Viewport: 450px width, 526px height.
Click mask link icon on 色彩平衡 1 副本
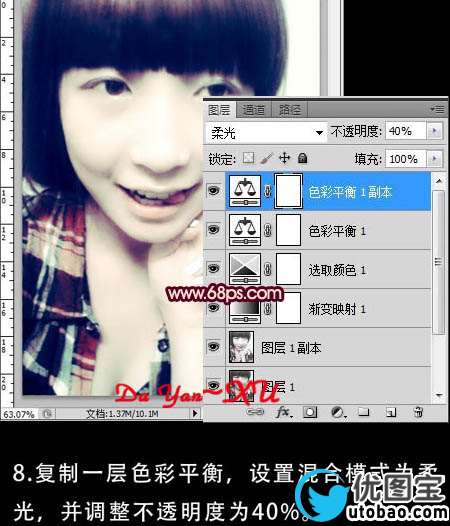[268, 191]
